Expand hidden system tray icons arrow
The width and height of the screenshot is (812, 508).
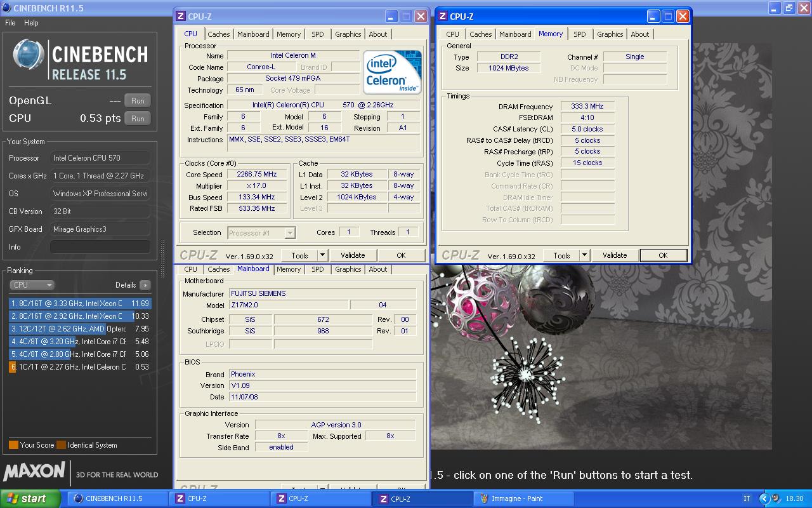pyautogui.click(x=764, y=498)
